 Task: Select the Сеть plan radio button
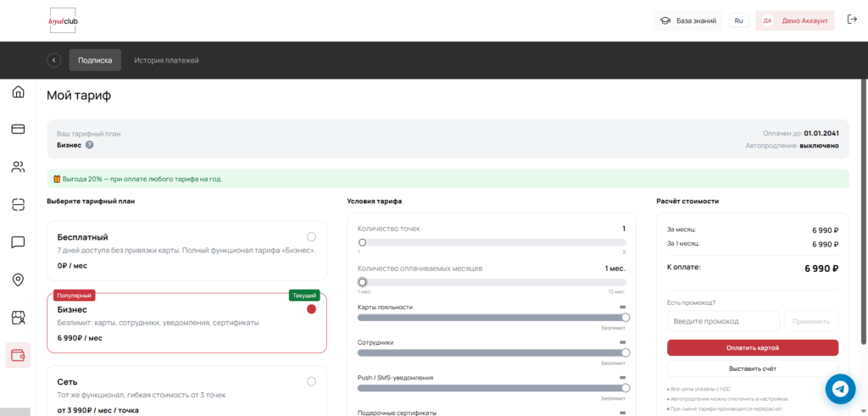tap(311, 381)
